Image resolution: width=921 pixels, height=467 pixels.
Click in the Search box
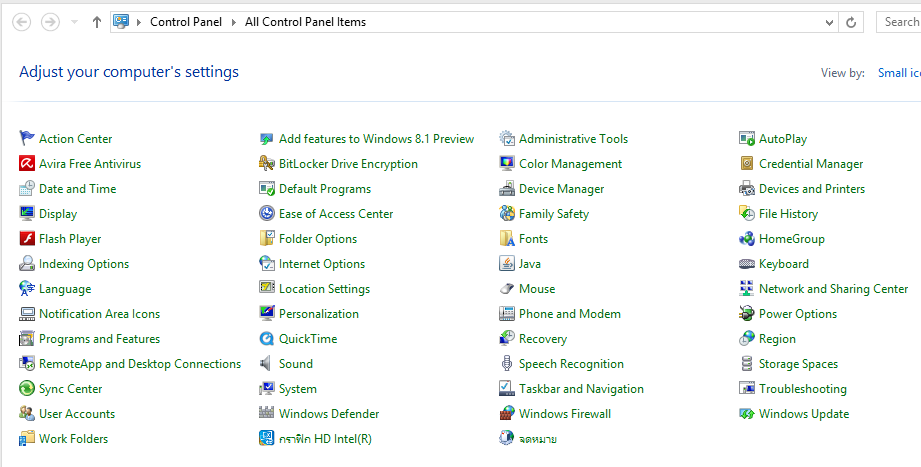coord(900,22)
